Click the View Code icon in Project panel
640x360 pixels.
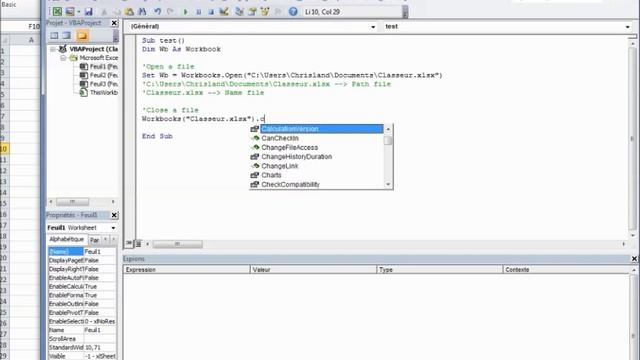click(54, 36)
